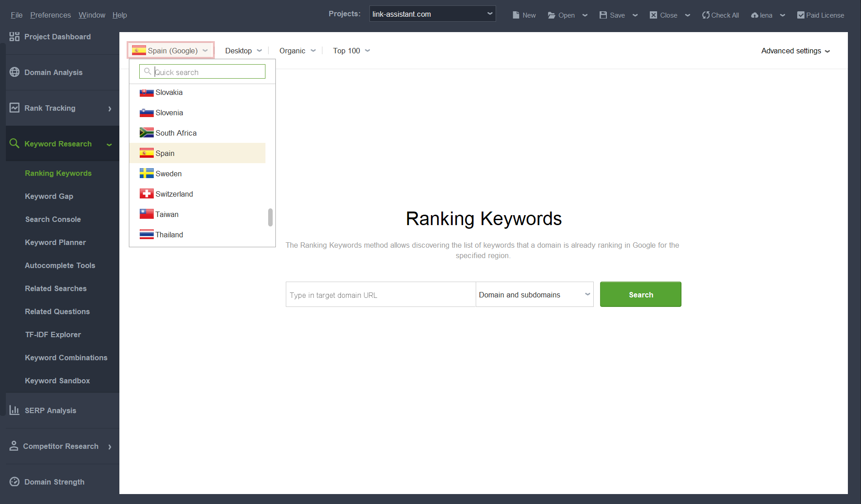Open the Preferences menu
The image size is (861, 504).
tap(51, 15)
